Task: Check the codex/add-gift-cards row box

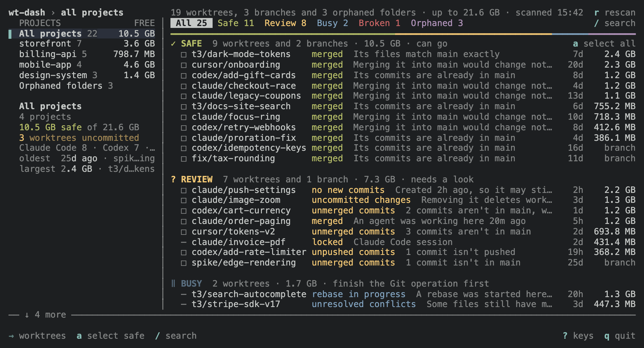Action: (184, 76)
